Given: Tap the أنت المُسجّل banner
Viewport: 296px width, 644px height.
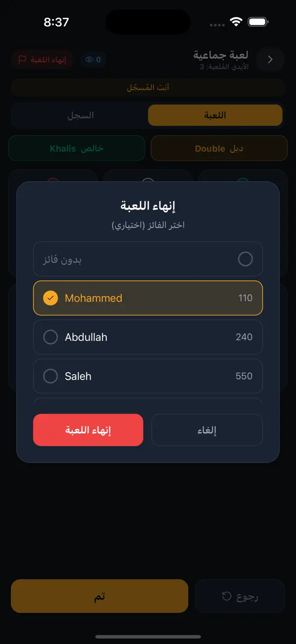Looking at the screenshot, I should (148, 87).
